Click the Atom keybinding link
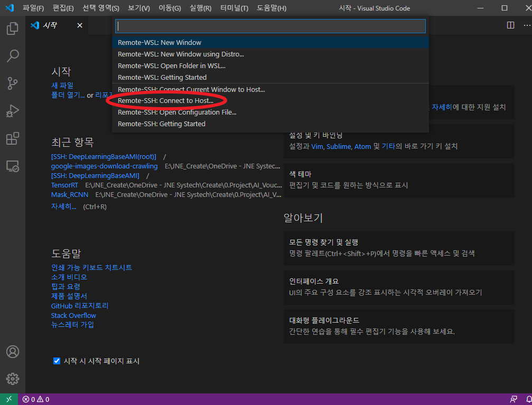 pyautogui.click(x=363, y=147)
